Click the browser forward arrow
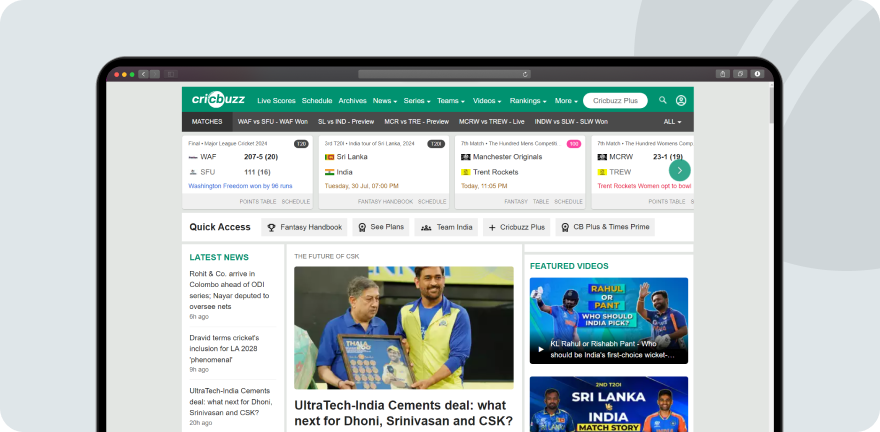This screenshot has height=432, width=880. [155, 74]
